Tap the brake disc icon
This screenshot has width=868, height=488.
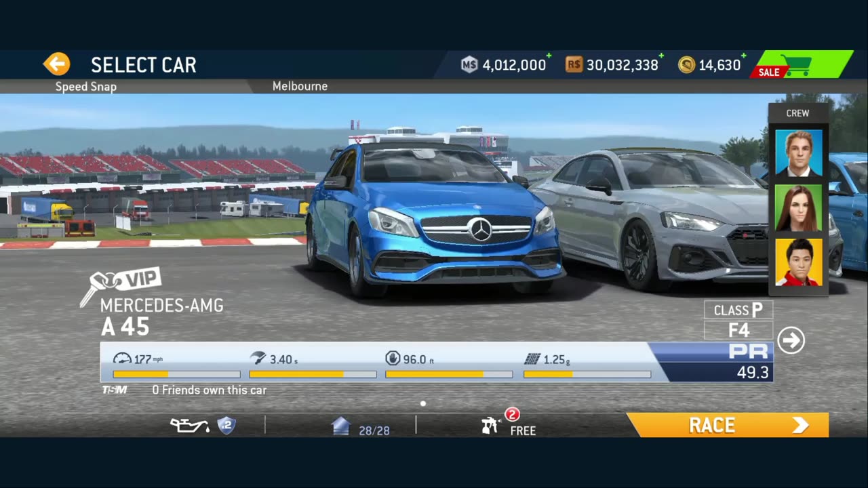(393, 359)
